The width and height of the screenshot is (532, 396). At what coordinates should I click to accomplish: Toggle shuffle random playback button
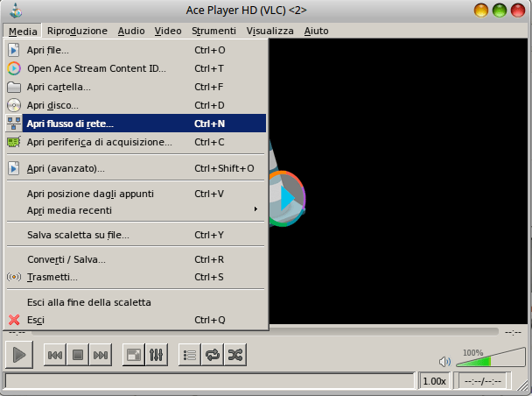tap(235, 355)
